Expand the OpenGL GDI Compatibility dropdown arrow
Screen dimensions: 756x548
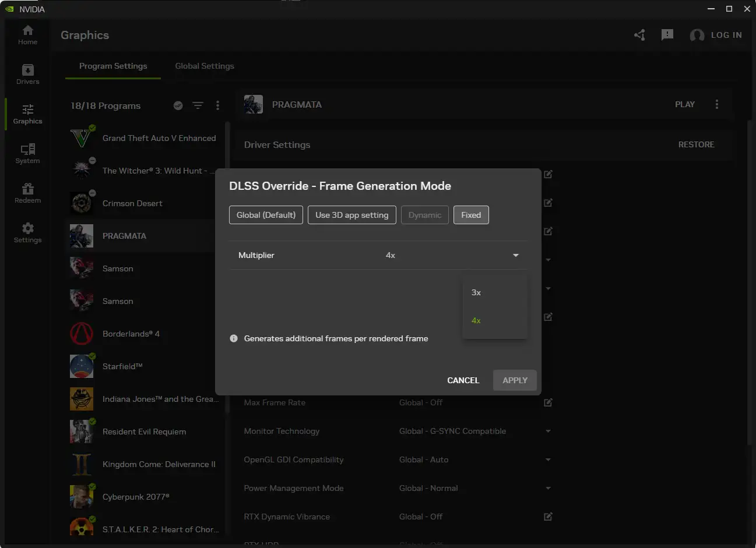(548, 459)
